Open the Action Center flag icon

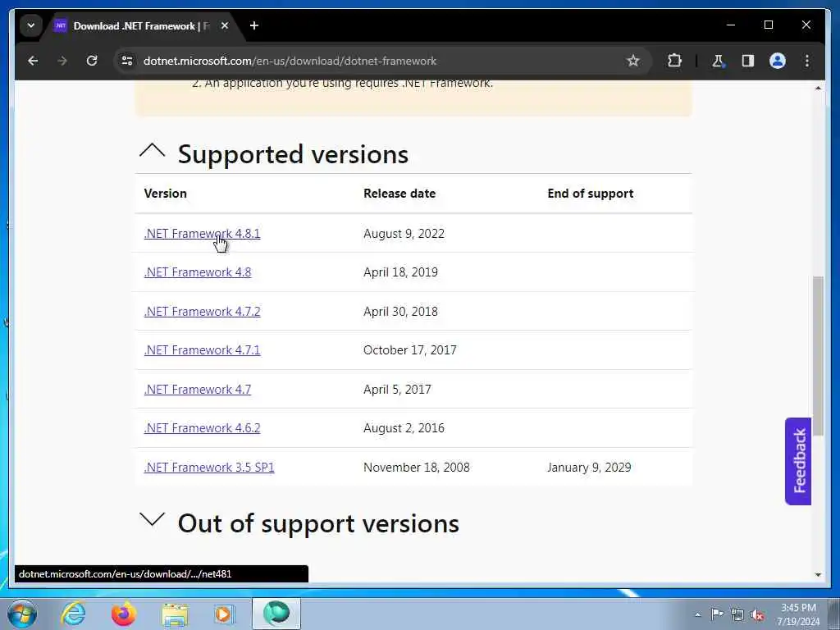pos(717,614)
